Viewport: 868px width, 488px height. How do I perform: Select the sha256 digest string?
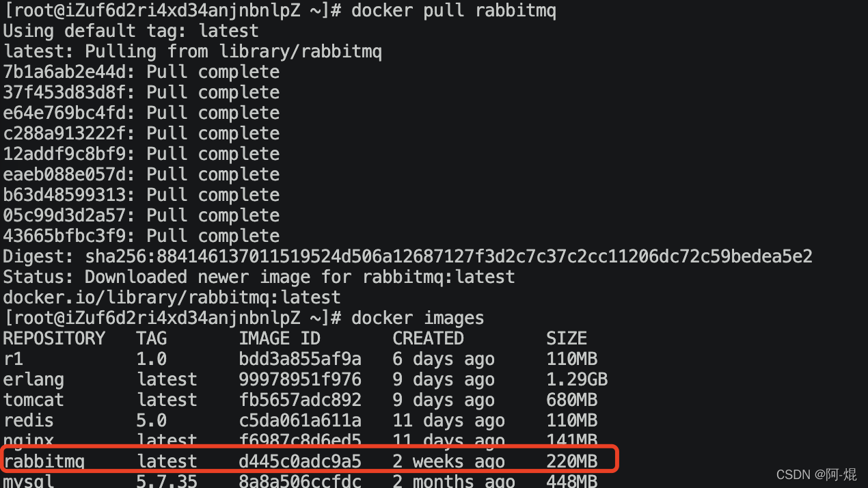(x=448, y=257)
